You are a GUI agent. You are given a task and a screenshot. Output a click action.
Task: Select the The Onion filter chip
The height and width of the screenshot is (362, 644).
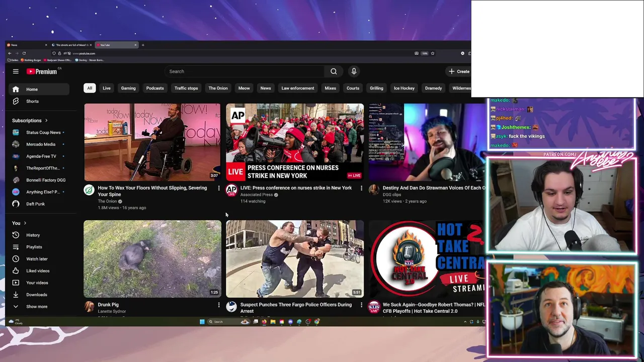click(x=218, y=88)
